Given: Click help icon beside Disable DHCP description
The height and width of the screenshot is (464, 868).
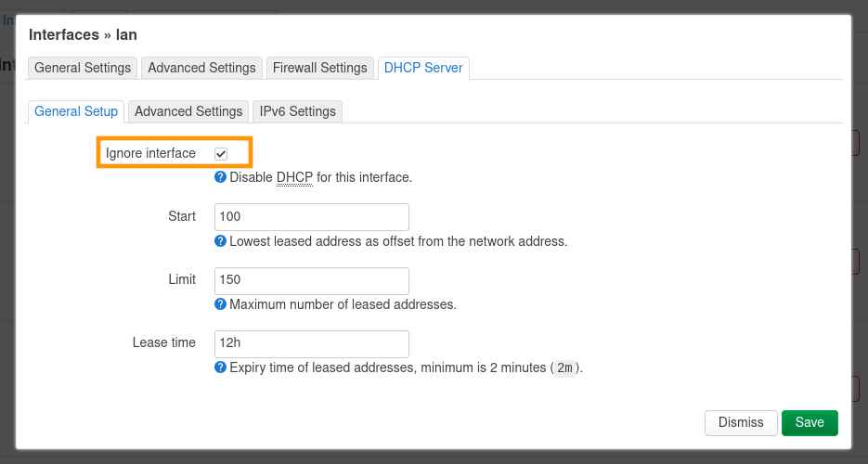Looking at the screenshot, I should [x=221, y=176].
